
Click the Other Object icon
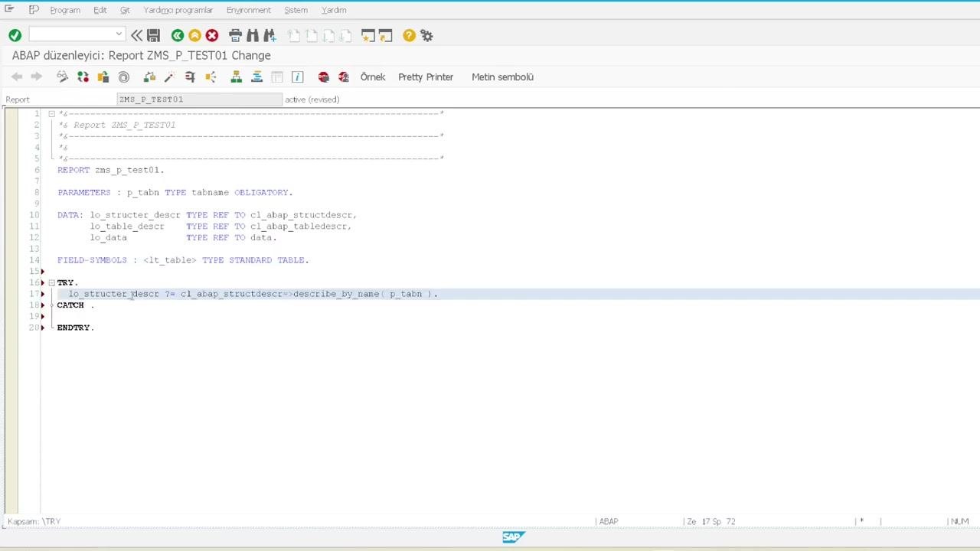point(103,77)
